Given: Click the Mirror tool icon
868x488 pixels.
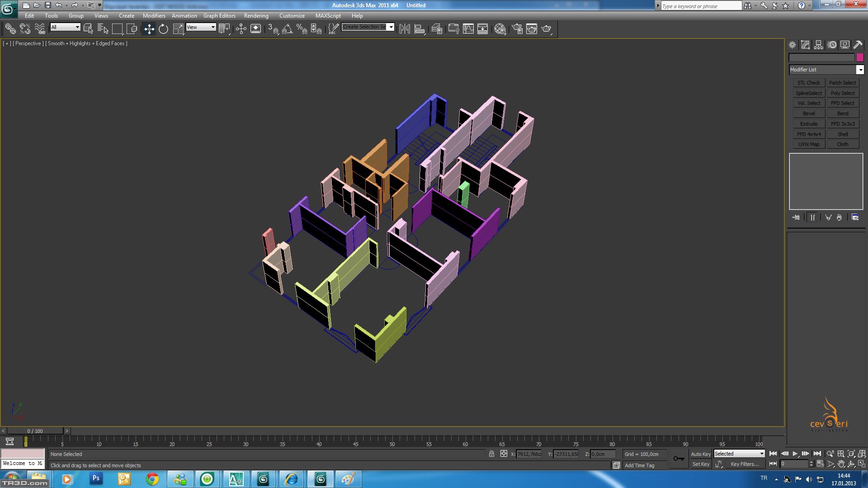Looking at the screenshot, I should point(405,29).
